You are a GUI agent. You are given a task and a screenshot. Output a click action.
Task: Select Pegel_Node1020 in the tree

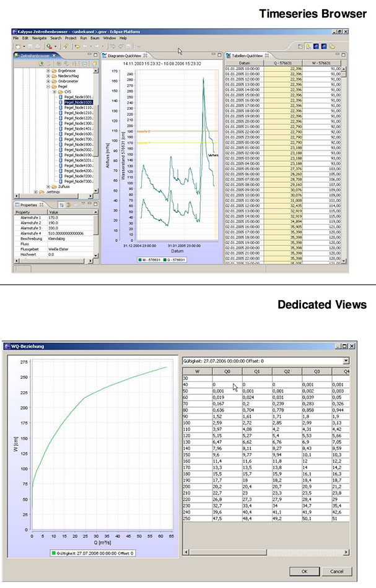78,102
